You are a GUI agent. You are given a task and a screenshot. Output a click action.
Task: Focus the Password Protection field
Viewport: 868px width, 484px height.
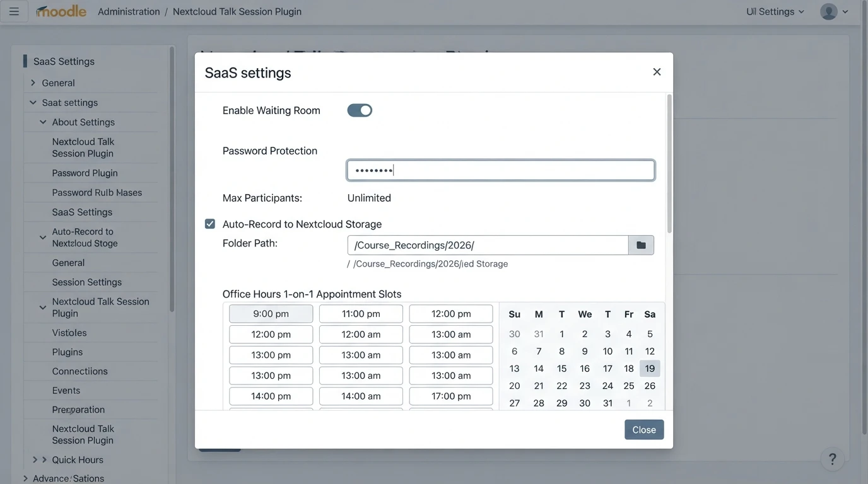coord(501,170)
